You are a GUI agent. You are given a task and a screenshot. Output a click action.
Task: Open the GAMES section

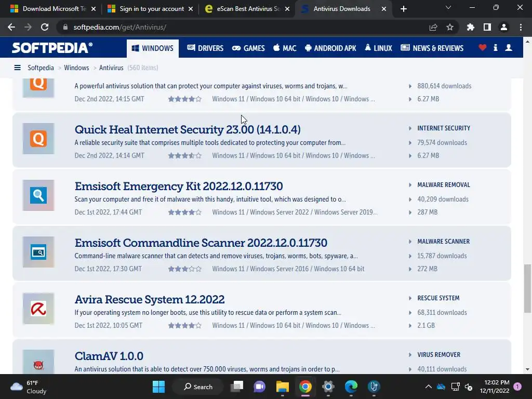248,48
